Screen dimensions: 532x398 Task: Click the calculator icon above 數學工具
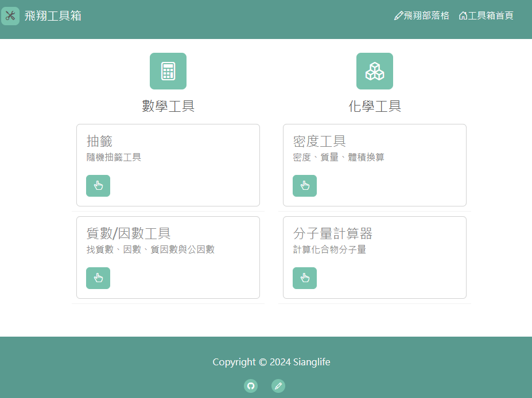[168, 71]
